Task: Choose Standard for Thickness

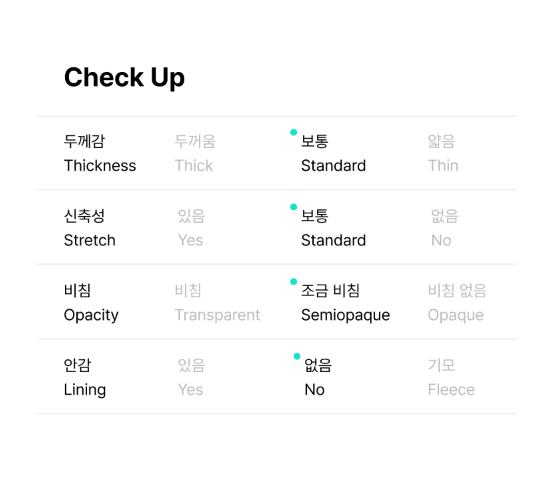Action: [x=333, y=153]
